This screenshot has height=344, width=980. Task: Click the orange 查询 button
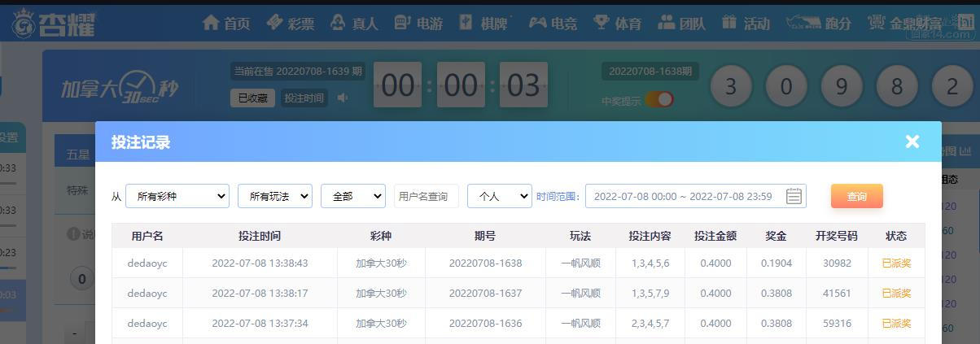(857, 196)
